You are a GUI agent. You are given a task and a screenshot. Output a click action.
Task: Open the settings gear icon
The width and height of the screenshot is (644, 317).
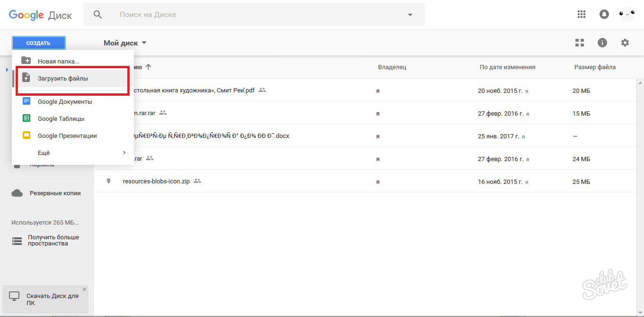click(625, 43)
